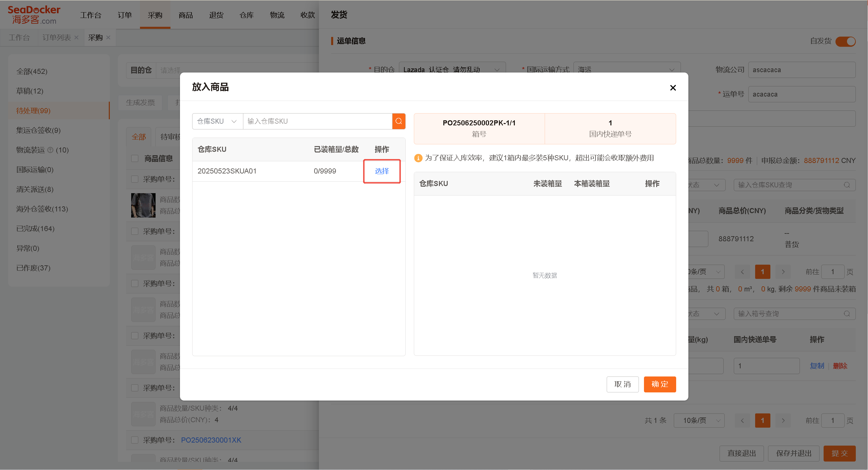Open the 退货 top menu
The height and width of the screenshot is (470, 868).
coord(216,15)
